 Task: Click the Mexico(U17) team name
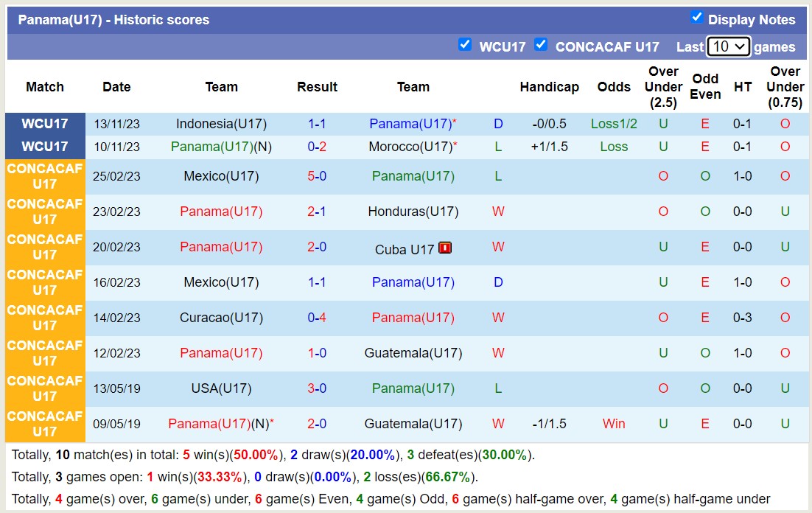pyautogui.click(x=222, y=176)
